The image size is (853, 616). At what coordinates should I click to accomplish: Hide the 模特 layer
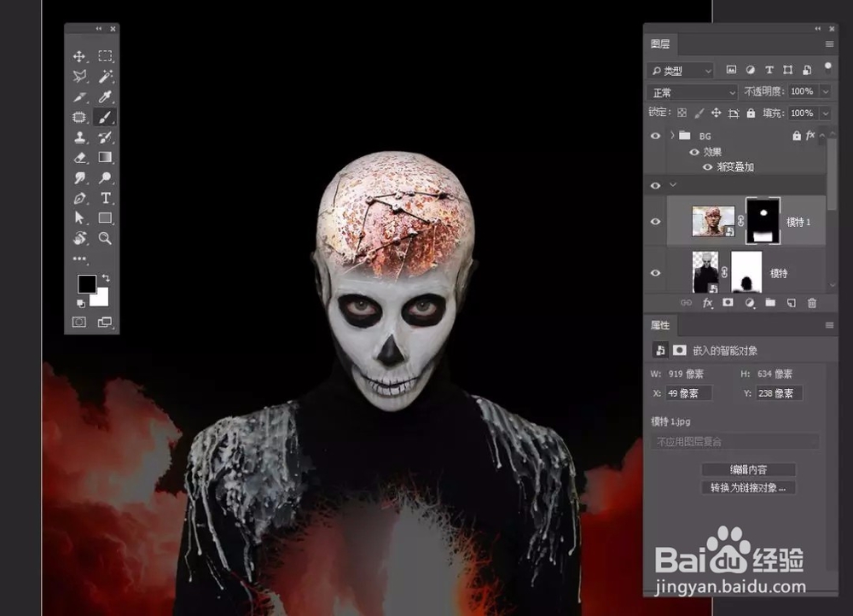click(x=655, y=273)
